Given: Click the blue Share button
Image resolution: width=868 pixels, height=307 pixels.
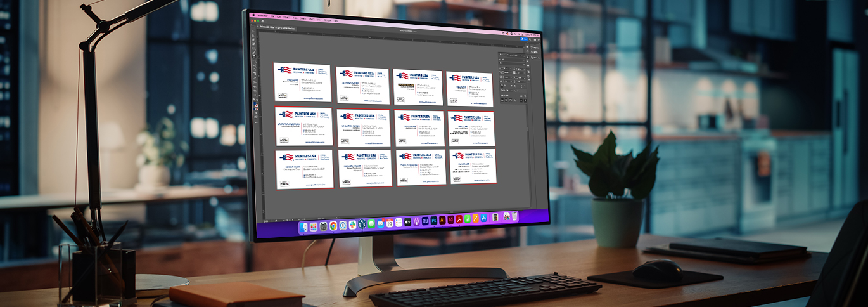Looking at the screenshot, I should pos(524,39).
